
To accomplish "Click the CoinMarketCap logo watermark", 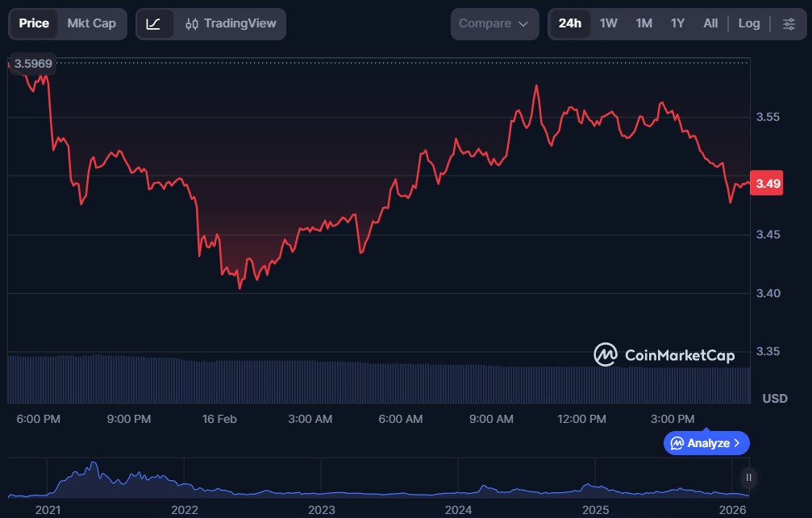I will 664,354.
